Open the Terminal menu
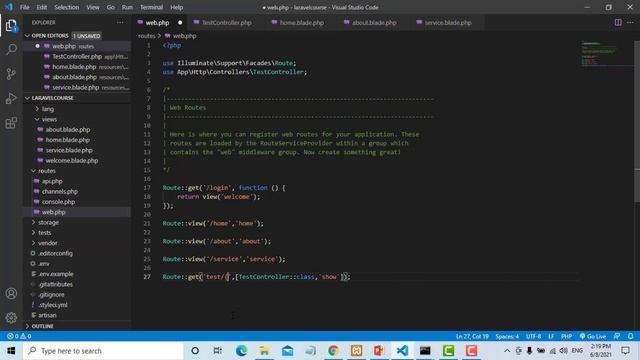 [151, 7]
